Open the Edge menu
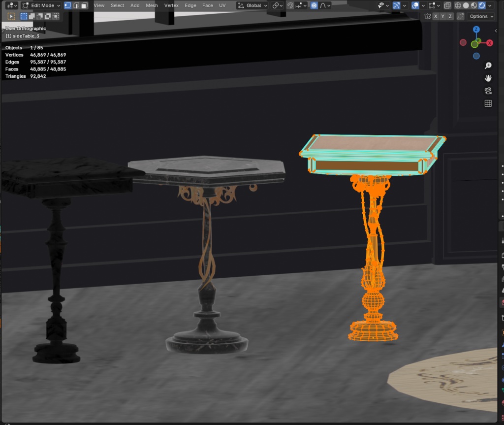Viewport: 504px width, 425px height. coord(190,5)
